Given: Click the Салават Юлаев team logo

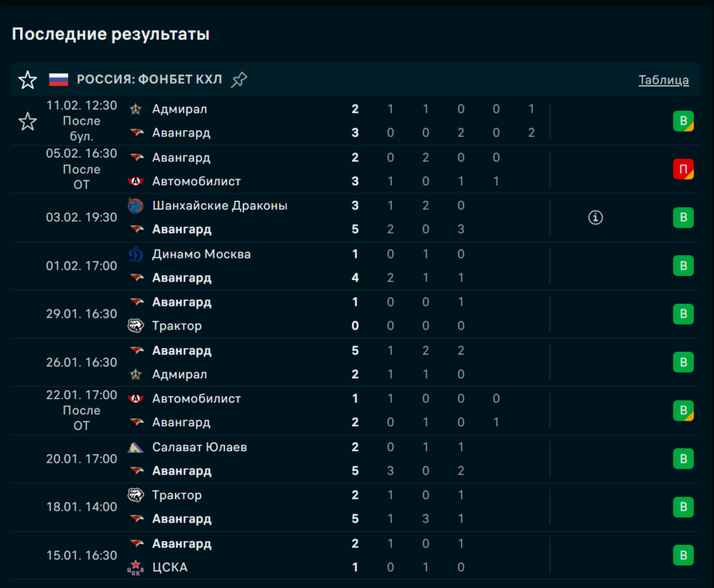Looking at the screenshot, I should pos(136,447).
